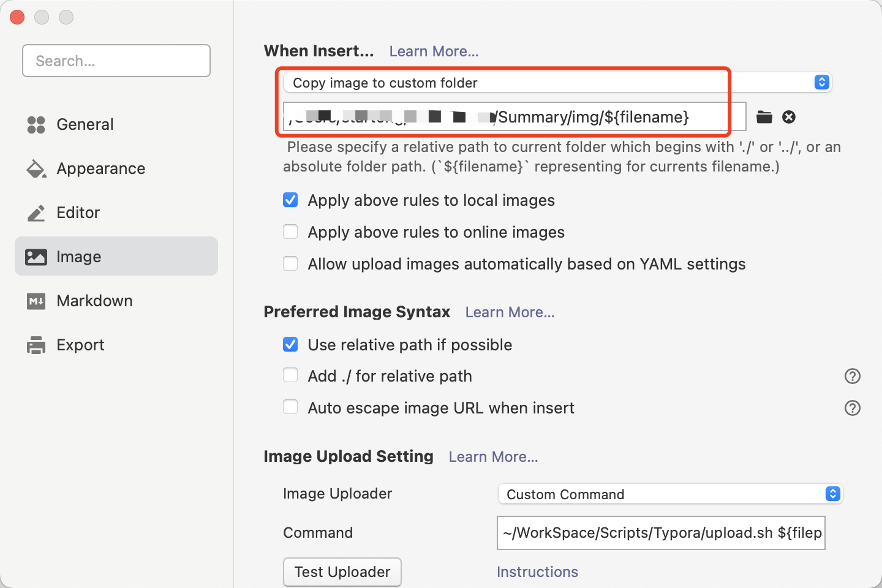882x588 pixels.
Task: Edit the upload Command text field
Action: pos(661,533)
